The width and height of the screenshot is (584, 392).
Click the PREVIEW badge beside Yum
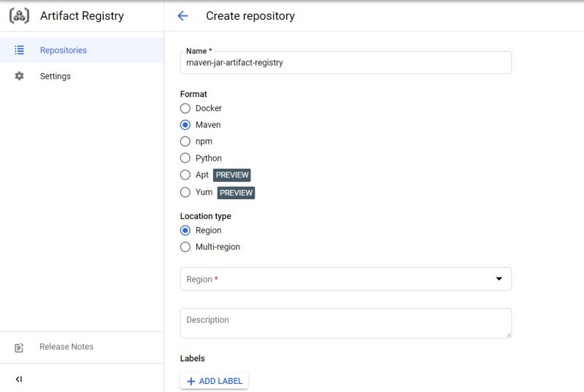click(236, 193)
